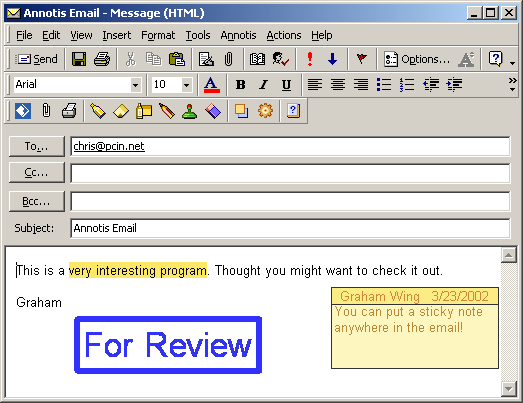
Task: Set low importance with blue down arrow
Action: coord(333,59)
